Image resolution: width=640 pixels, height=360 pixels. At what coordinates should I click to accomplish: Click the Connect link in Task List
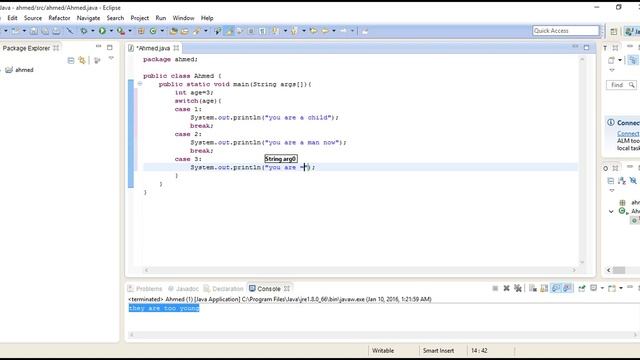tap(628, 133)
